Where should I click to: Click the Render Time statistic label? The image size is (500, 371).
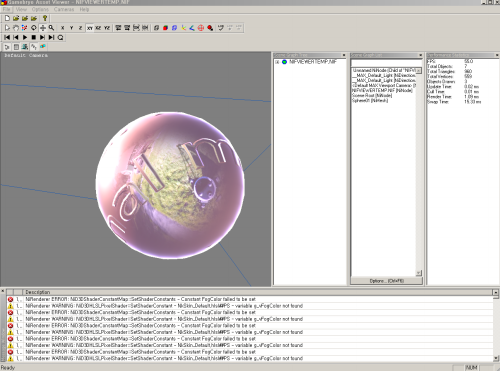[x=439, y=97]
